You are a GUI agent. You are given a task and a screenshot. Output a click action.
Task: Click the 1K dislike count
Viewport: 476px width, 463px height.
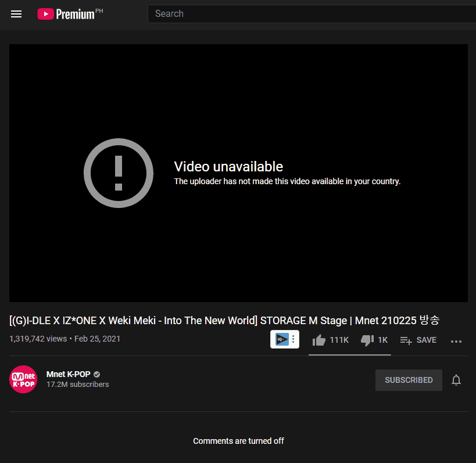[x=382, y=340]
